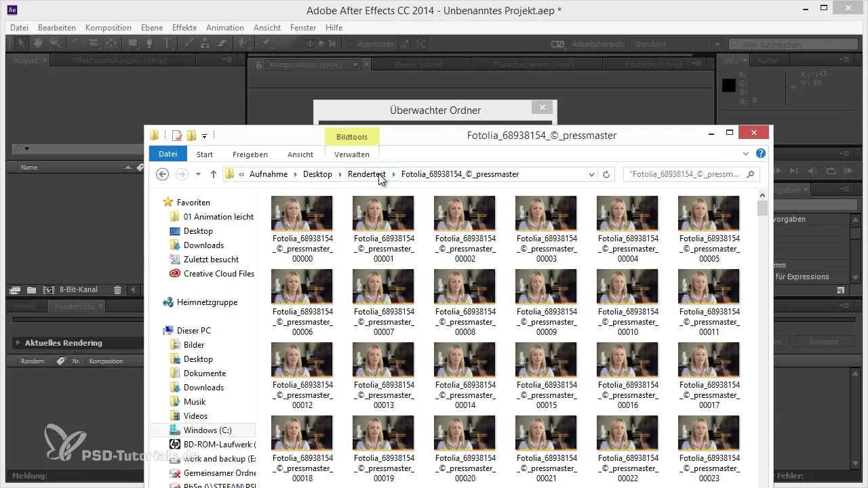Image resolution: width=868 pixels, height=488 pixels.
Task: Select the Rectangle shape tool
Action: click(134, 43)
